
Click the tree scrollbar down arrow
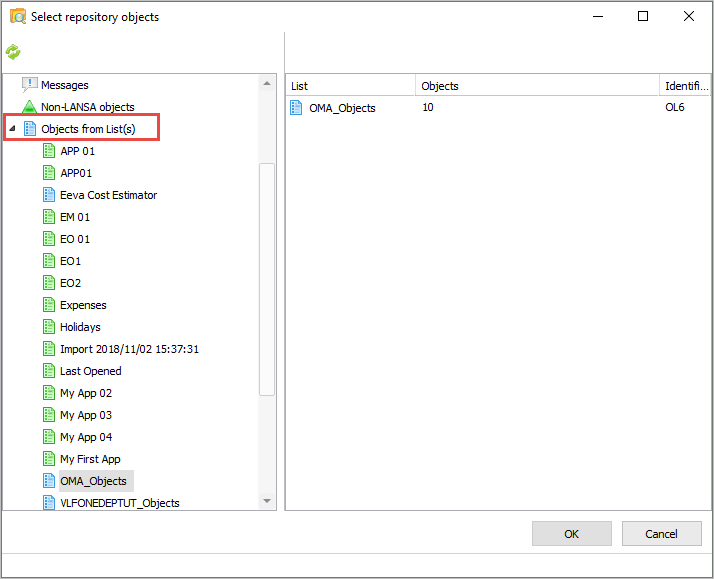coord(267,501)
